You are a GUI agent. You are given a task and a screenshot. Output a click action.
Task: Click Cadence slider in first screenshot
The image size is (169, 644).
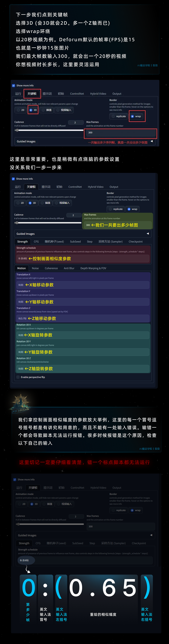click(x=49, y=130)
